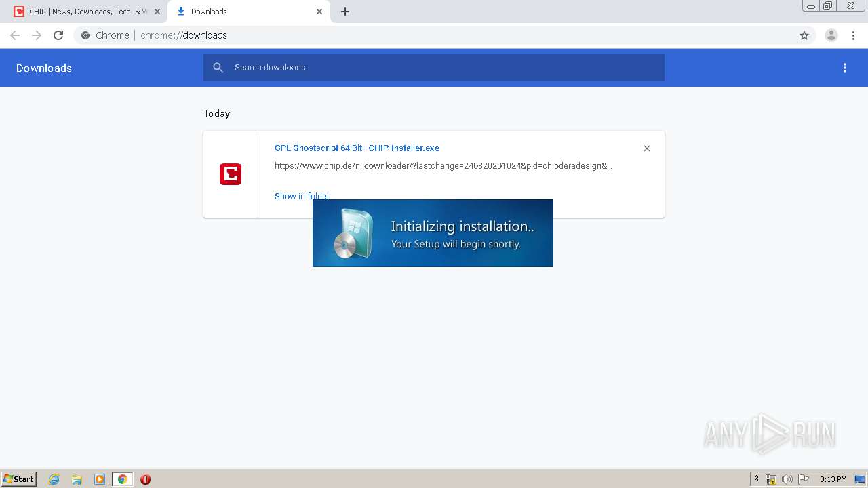868x488 pixels.
Task: Open a new browser tab
Action: [x=345, y=12]
